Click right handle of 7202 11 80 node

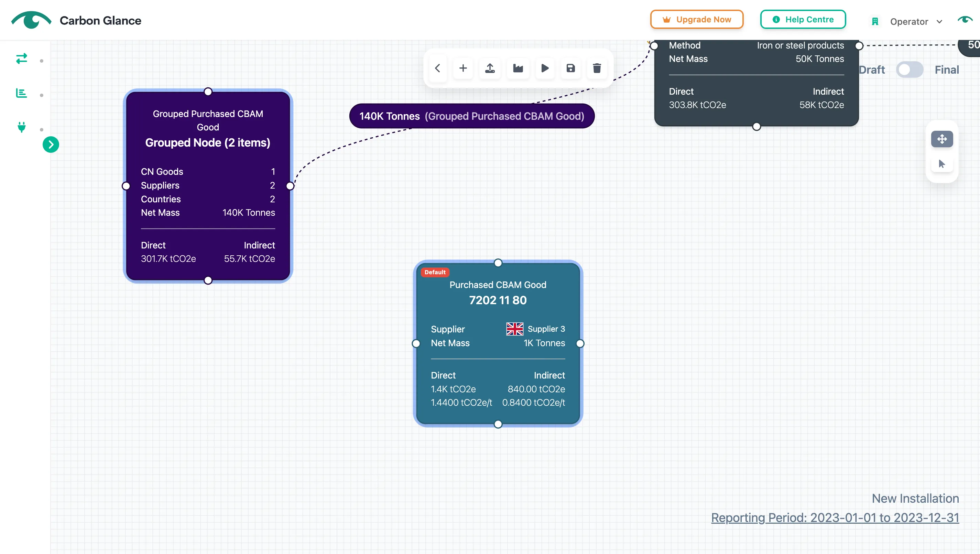[x=580, y=343]
